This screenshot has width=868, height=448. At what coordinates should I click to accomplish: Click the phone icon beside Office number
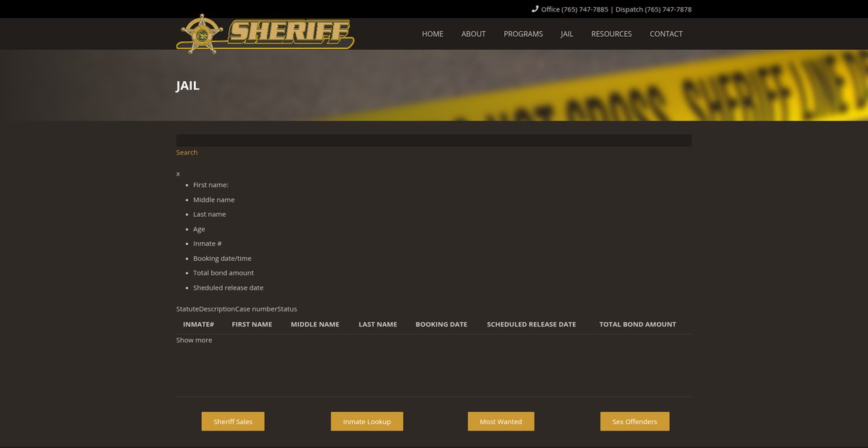point(535,9)
